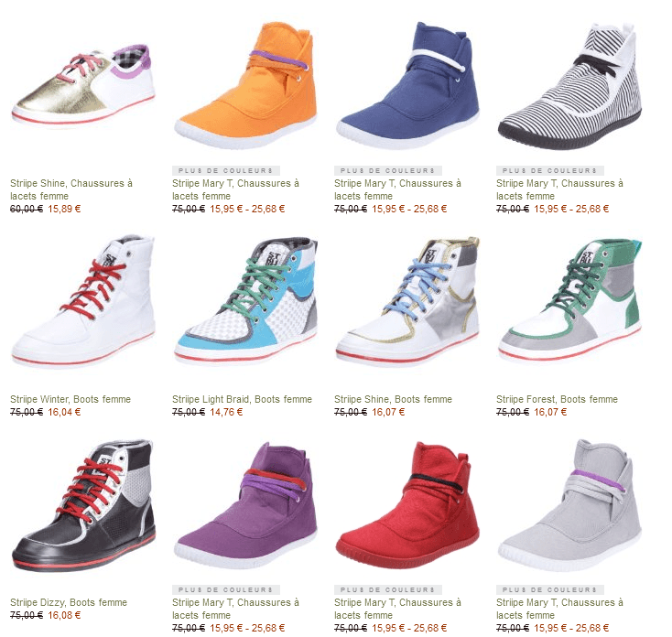Open the black-and-white striped Mary T shoe image
672x637 pixels.
tap(569, 86)
